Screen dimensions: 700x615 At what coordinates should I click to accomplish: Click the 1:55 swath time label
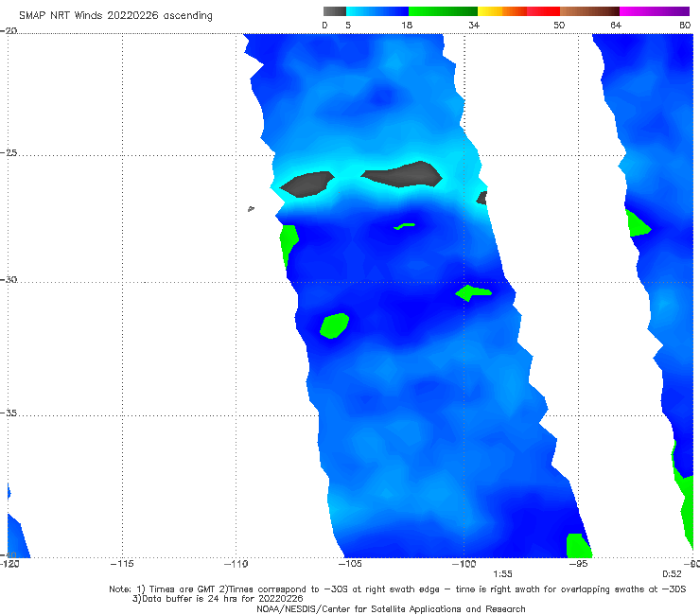(x=502, y=574)
